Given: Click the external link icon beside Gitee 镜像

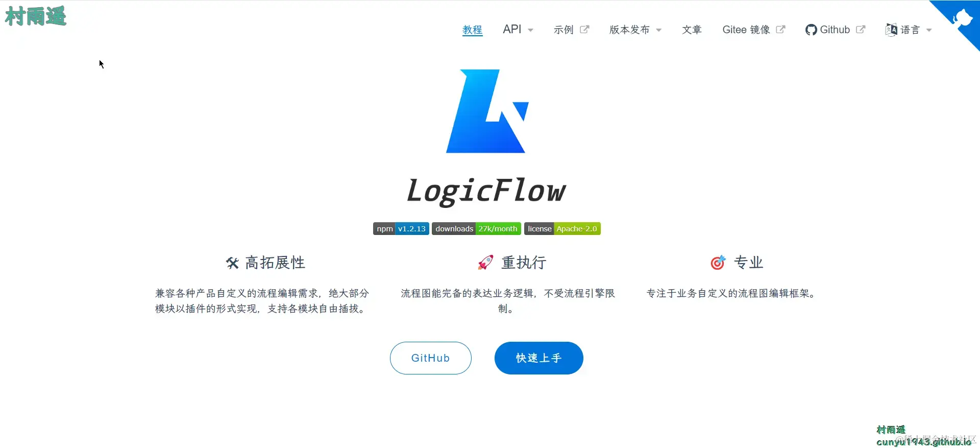Looking at the screenshot, I should click(780, 30).
